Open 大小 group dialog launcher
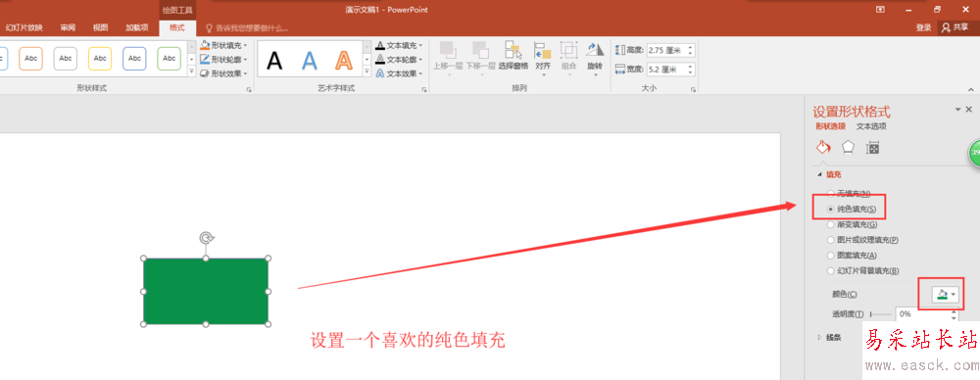980x380 pixels. tap(693, 90)
